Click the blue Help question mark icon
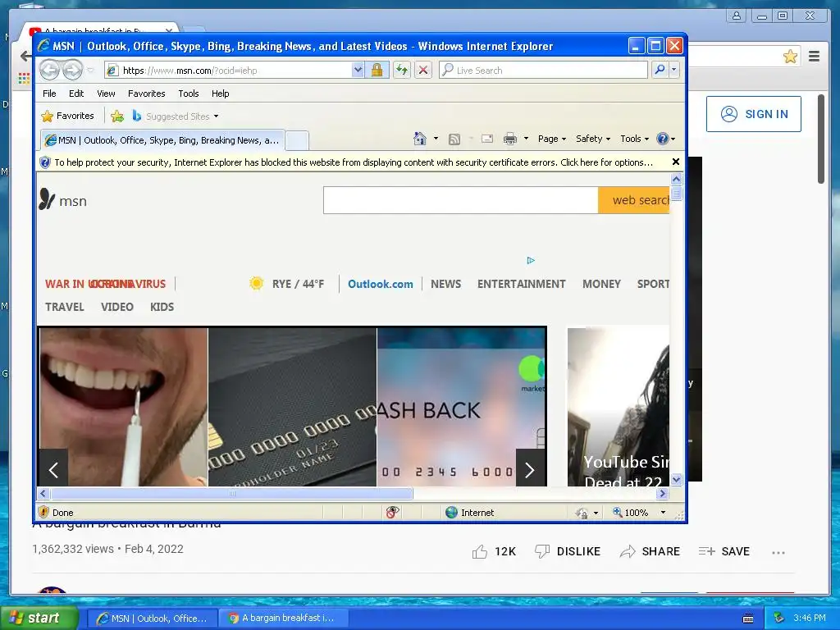This screenshot has width=840, height=630. pyautogui.click(x=663, y=139)
